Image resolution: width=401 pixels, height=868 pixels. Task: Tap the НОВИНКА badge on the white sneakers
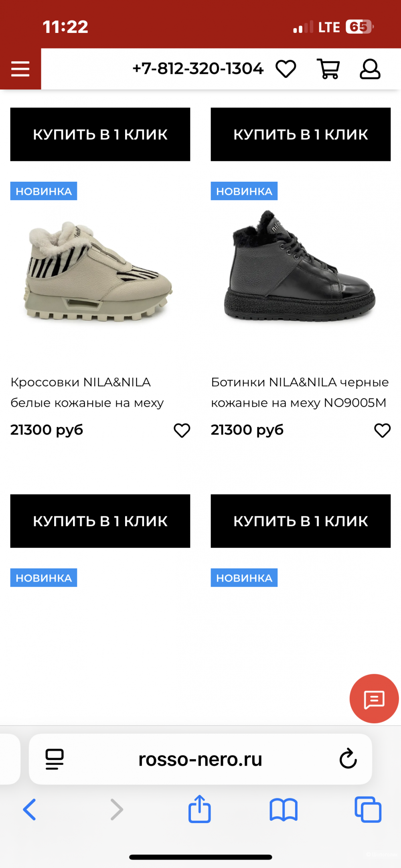tap(43, 191)
